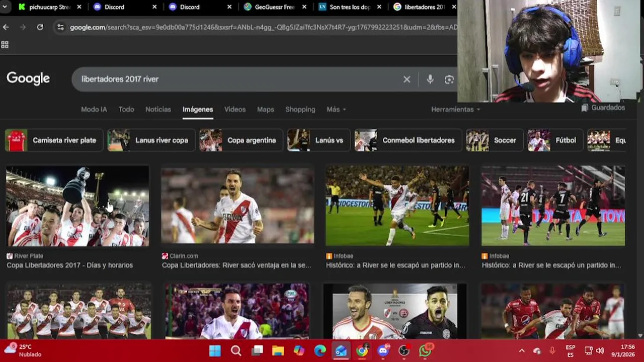
Task: Open the Clarin.com player celebrating thumbnail
Action: [237, 205]
